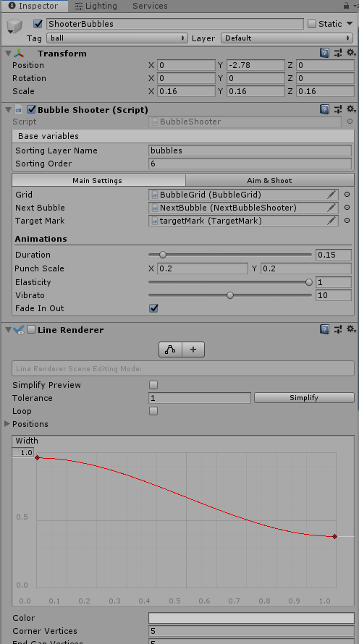Click the Duration slider handle
This screenshot has width=359, height=644.
tap(163, 255)
